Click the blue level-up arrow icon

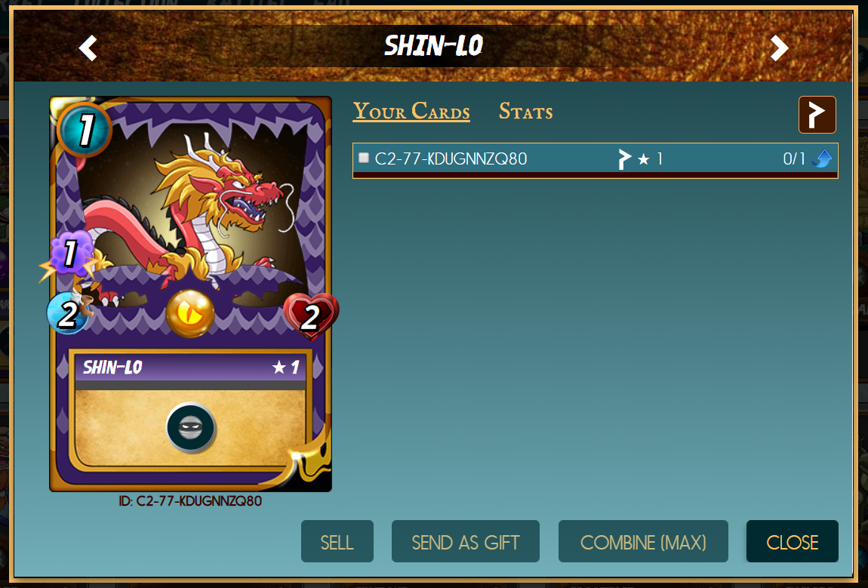click(x=822, y=159)
